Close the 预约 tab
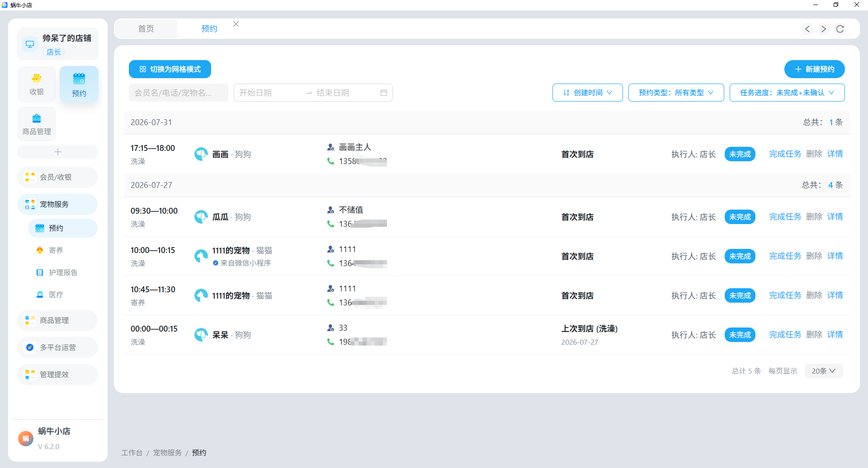This screenshot has width=868, height=468. pyautogui.click(x=236, y=24)
